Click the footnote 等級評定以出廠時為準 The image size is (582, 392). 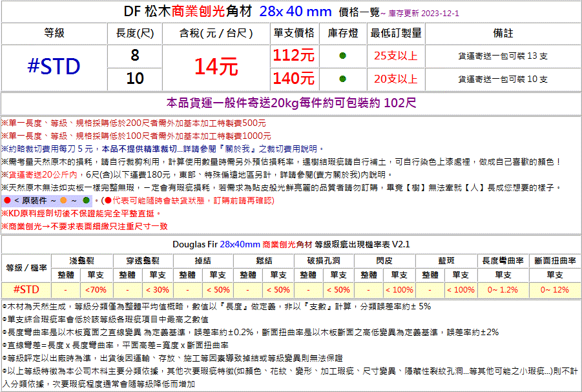[172, 358]
